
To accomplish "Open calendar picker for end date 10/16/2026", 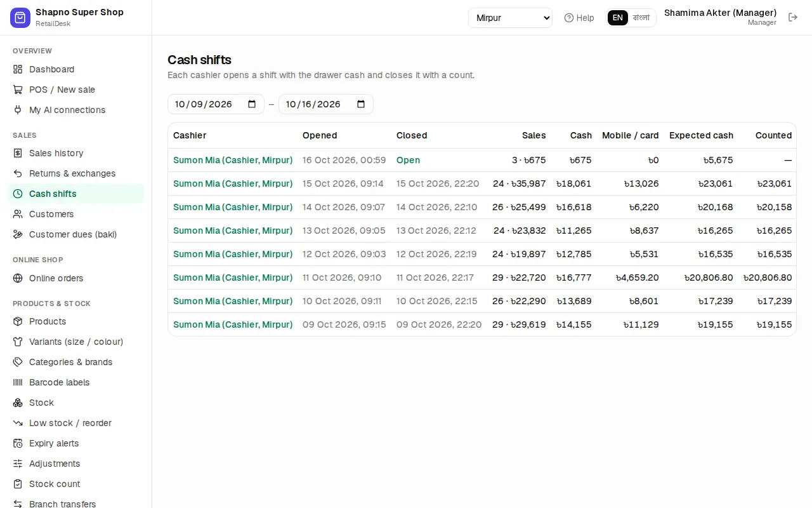I will [361, 104].
